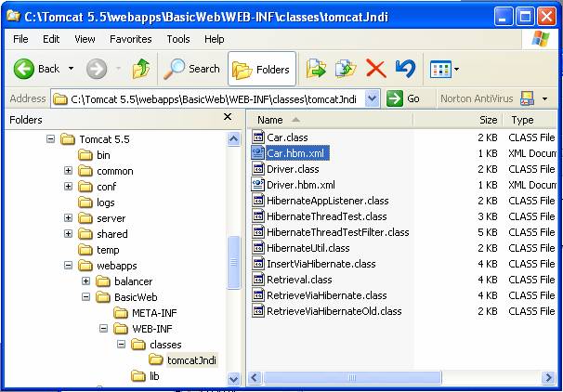
Task: Close the Folders pane with X
Action: (228, 117)
